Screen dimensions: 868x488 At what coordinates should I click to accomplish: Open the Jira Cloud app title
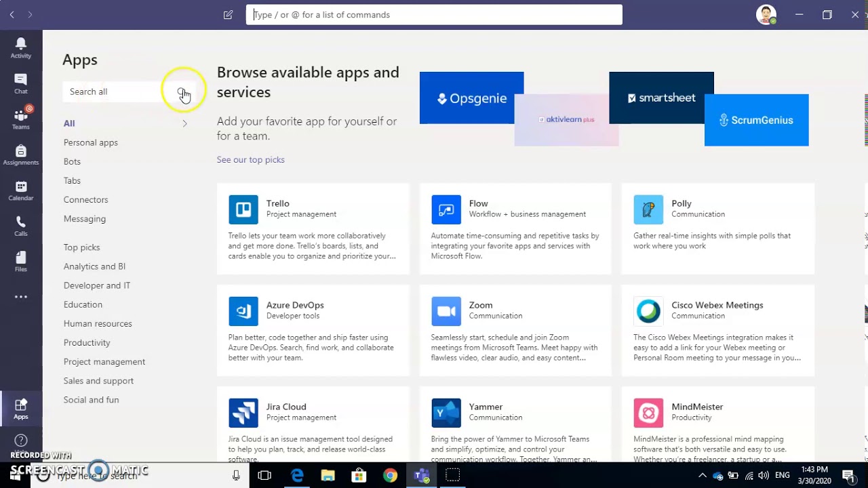(x=286, y=407)
